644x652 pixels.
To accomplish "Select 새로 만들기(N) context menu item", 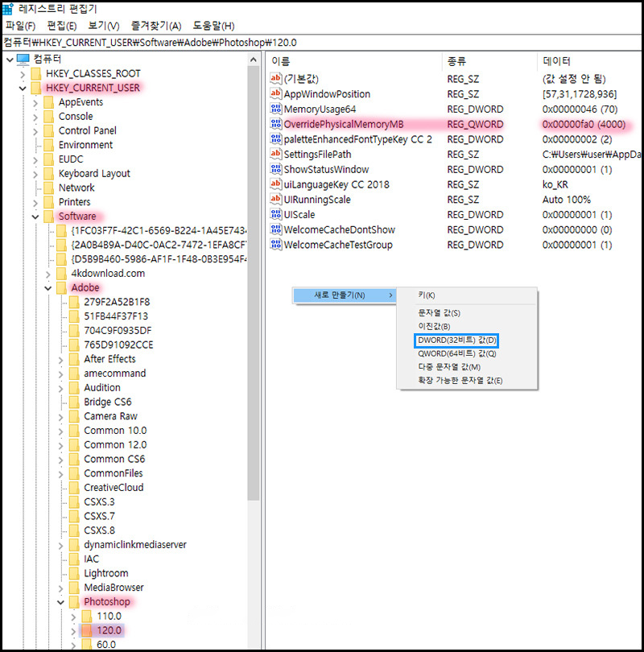I will (345, 295).
